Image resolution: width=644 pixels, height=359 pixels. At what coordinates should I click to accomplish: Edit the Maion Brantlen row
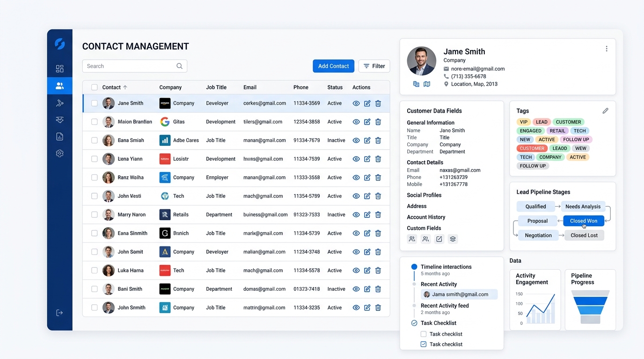click(367, 122)
